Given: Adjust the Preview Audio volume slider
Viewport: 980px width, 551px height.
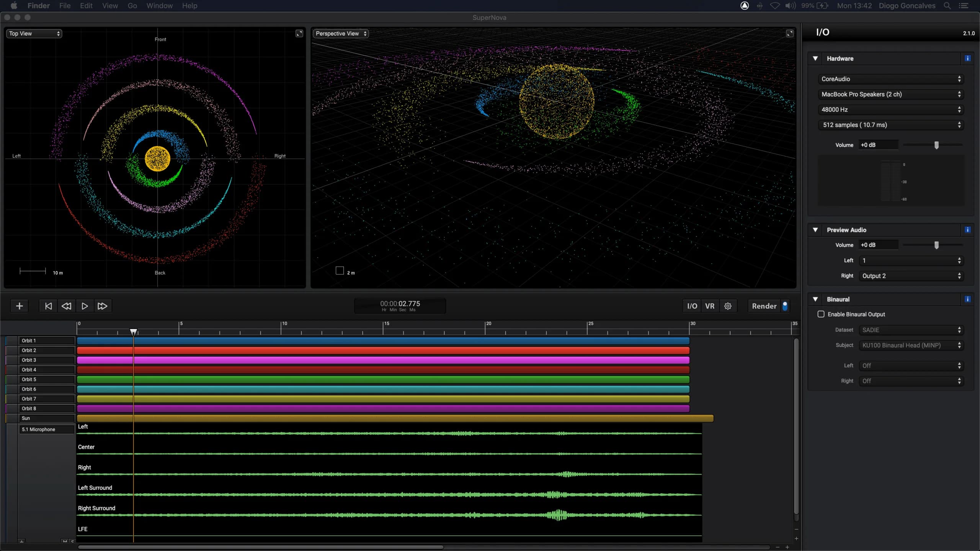Looking at the screenshot, I should click(x=937, y=245).
